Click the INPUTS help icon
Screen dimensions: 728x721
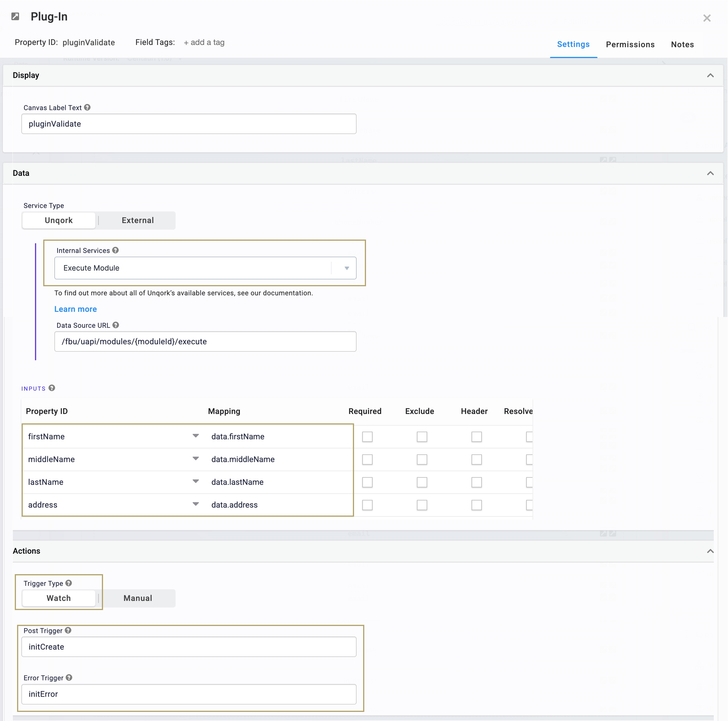pyautogui.click(x=51, y=388)
